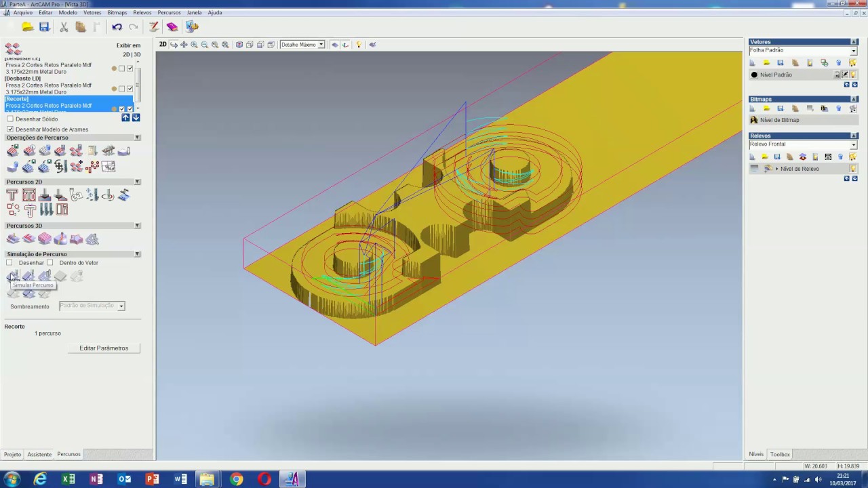Select the highlighted Recorte toolpath entry
Screen dimensions: 868x488
click(x=68, y=104)
